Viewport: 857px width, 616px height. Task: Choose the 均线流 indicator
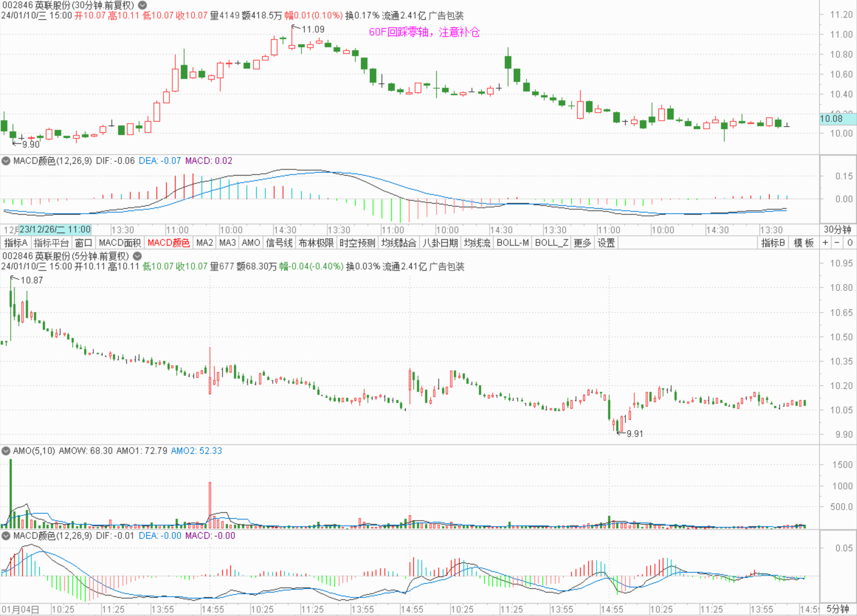click(477, 243)
